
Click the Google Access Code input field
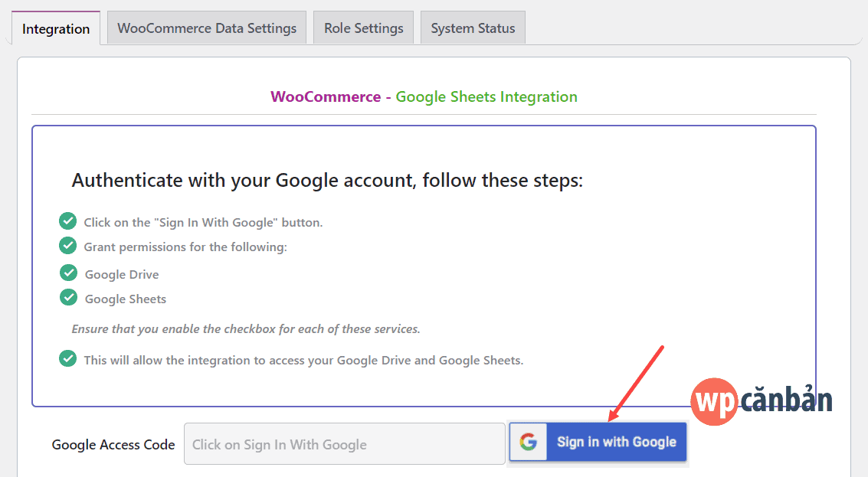[x=344, y=443]
